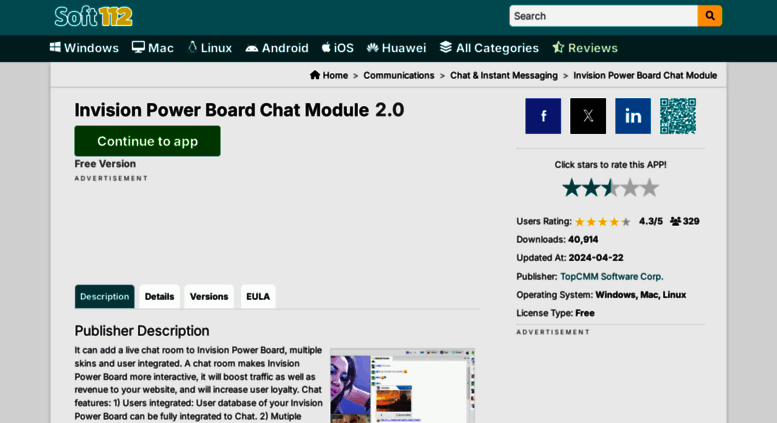Click the Publisher Description heading
This screenshot has width=777, height=423.
[x=142, y=331]
